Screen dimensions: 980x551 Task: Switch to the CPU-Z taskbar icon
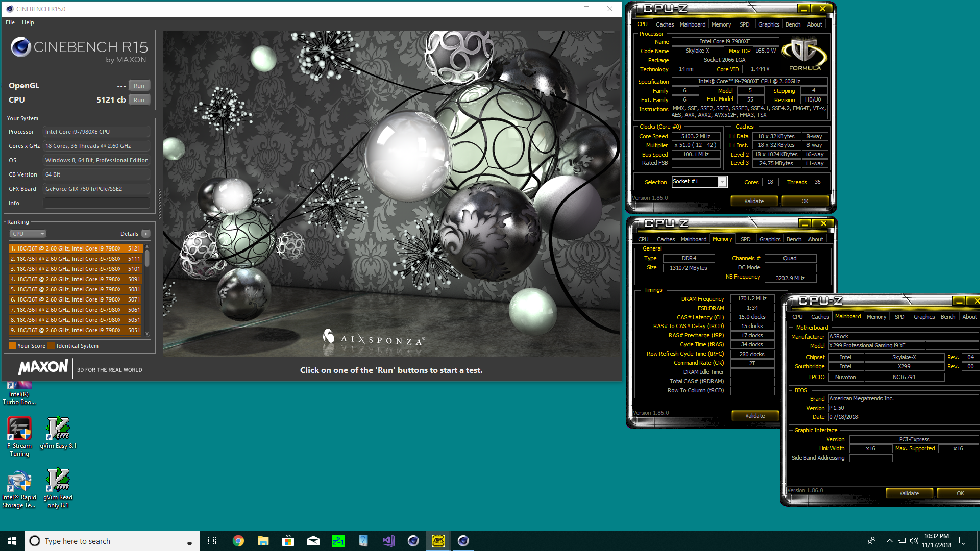click(438, 541)
